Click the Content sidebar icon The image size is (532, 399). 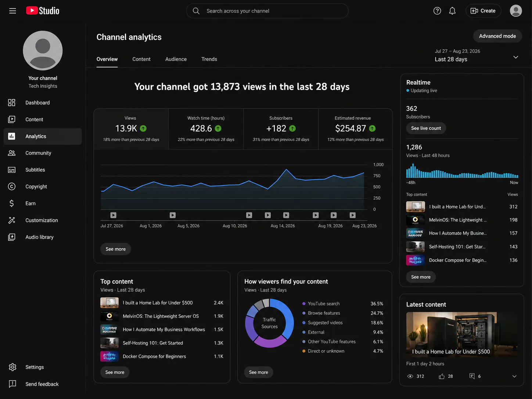pyautogui.click(x=12, y=119)
